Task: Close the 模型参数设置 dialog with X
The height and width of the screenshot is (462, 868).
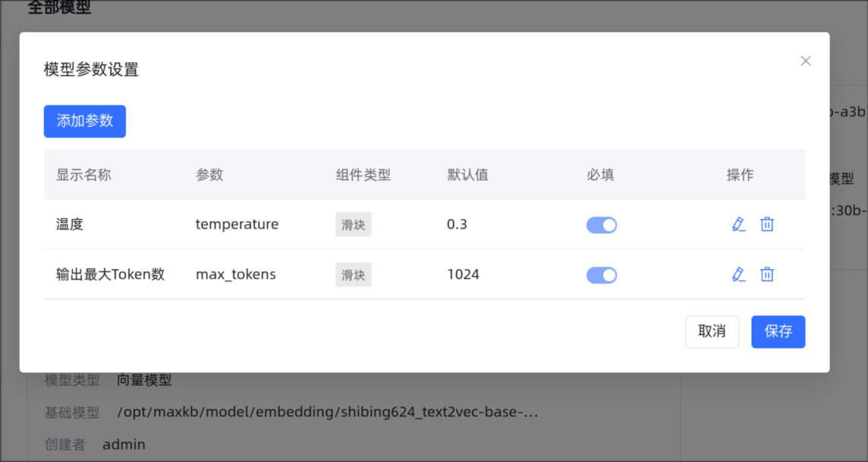Action: click(x=806, y=61)
